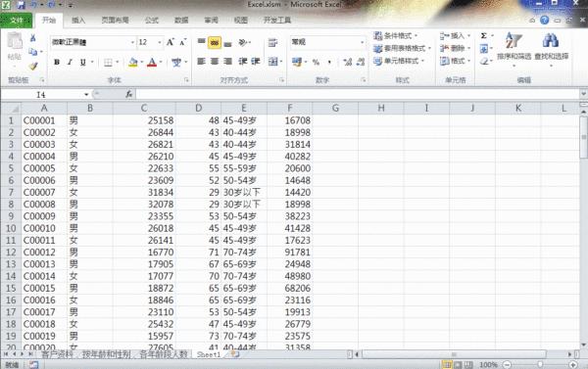Click the AutoSum sigma icon
Viewport: 588px width, 369px height.
(484, 35)
